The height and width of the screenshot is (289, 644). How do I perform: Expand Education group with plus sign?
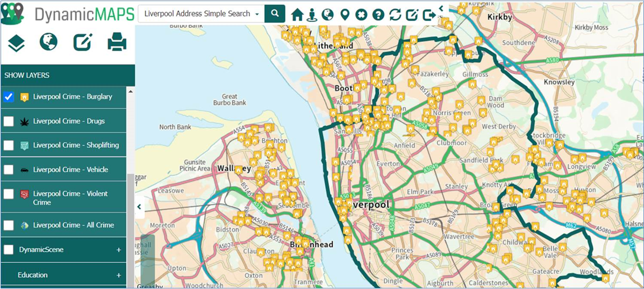pos(118,275)
